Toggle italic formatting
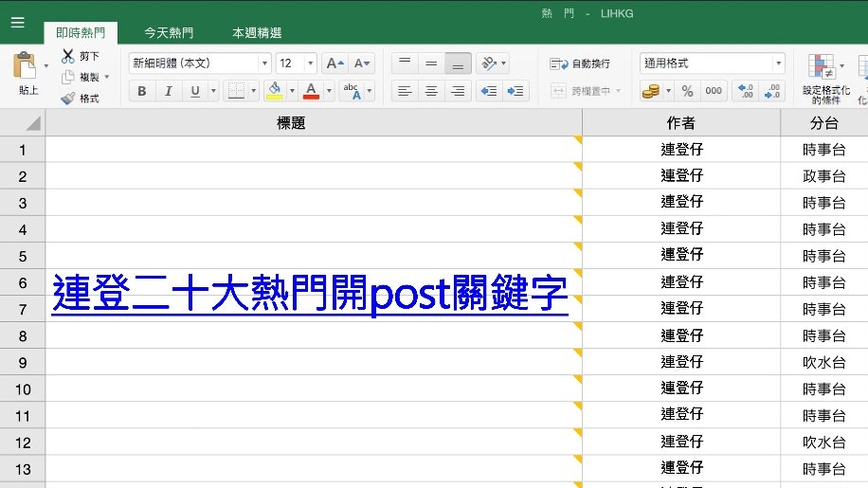The width and height of the screenshot is (868, 488). coord(169,91)
